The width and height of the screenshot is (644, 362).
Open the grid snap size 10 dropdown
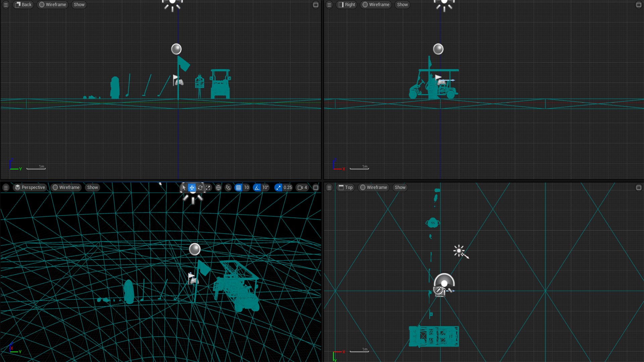pos(247,188)
